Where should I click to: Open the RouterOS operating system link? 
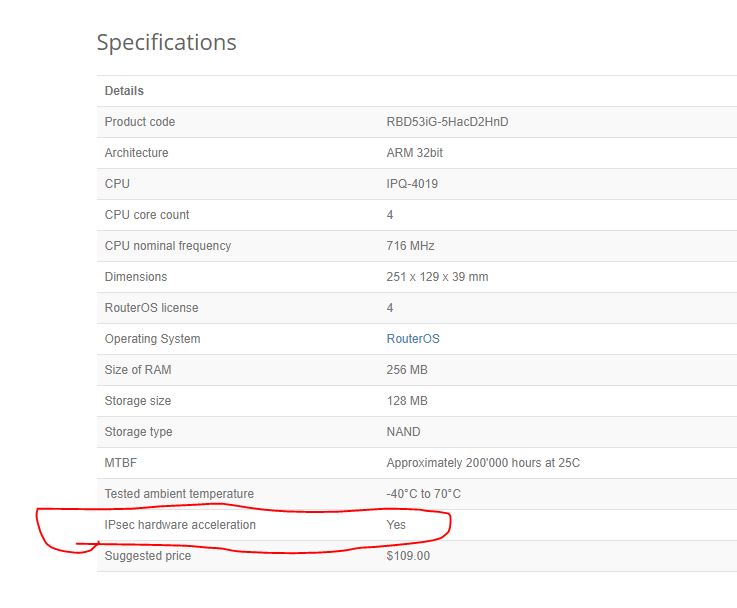pyautogui.click(x=413, y=339)
